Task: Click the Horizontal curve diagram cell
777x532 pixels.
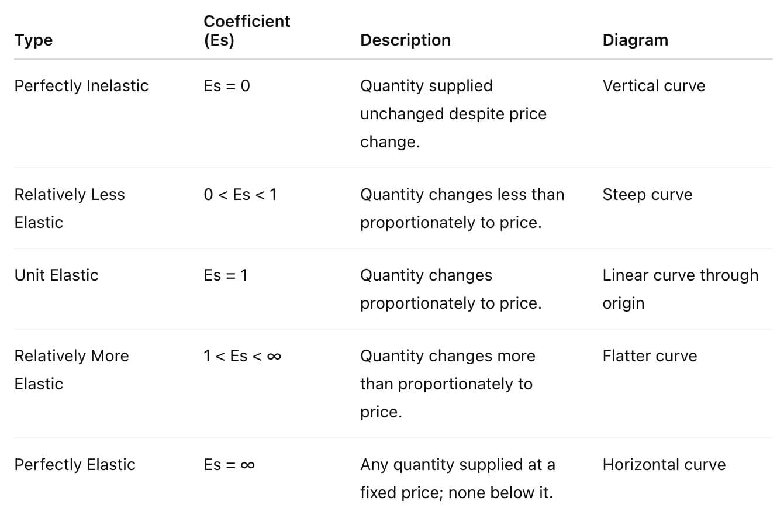Action: point(664,464)
